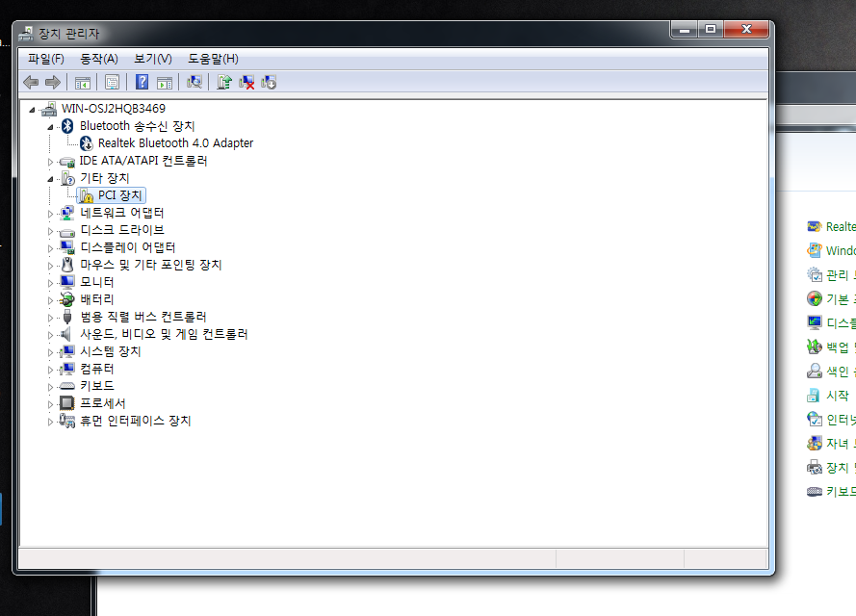Collapse the 기타 장치 node
Viewport: 856px width, 616px height.
point(50,179)
